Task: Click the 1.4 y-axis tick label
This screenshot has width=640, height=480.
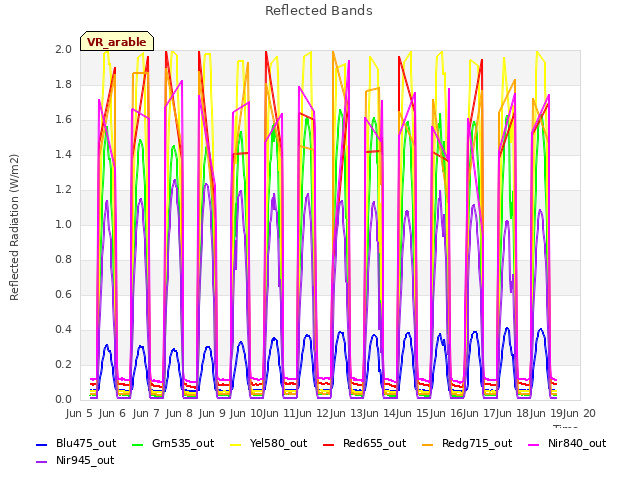Action: [x=64, y=154]
